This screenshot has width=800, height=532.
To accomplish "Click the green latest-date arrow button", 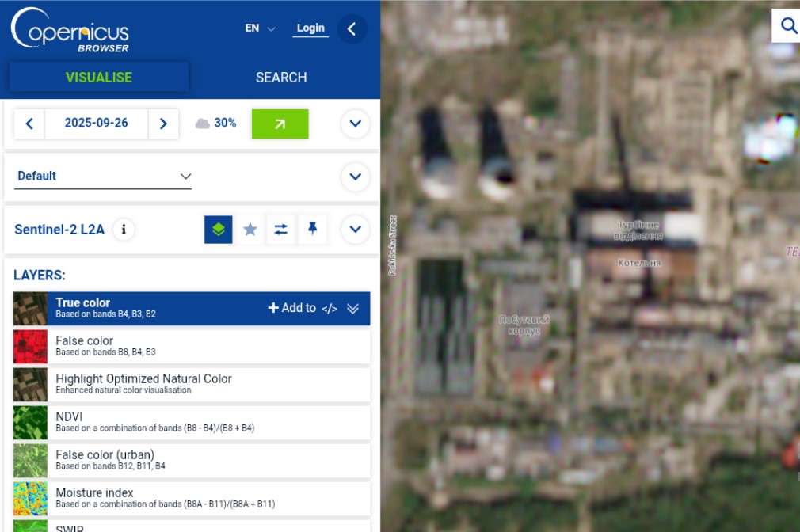I will coord(280,123).
